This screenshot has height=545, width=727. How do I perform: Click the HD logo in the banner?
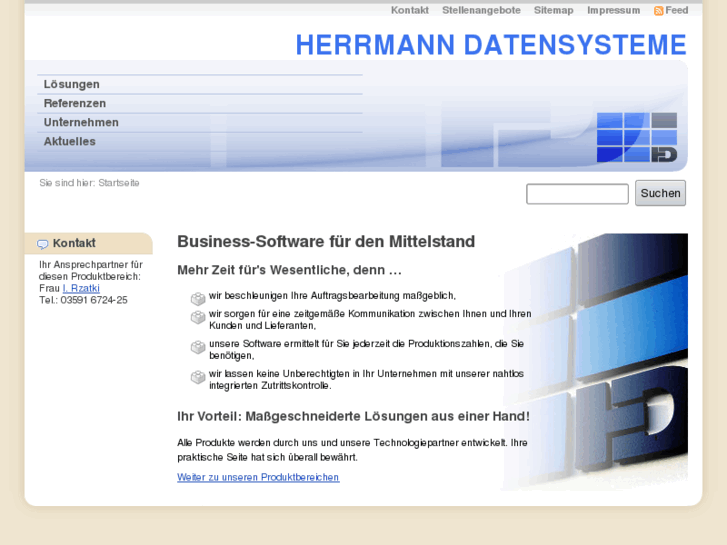point(637,137)
